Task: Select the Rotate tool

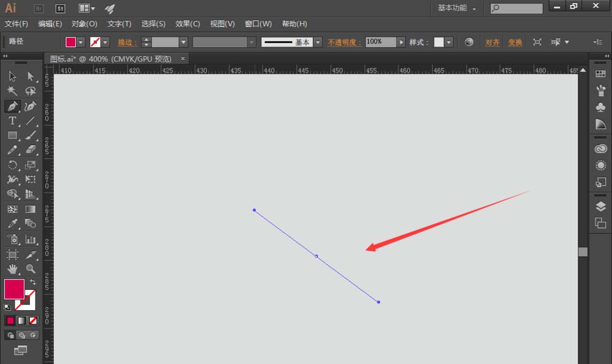Action: coord(12,165)
